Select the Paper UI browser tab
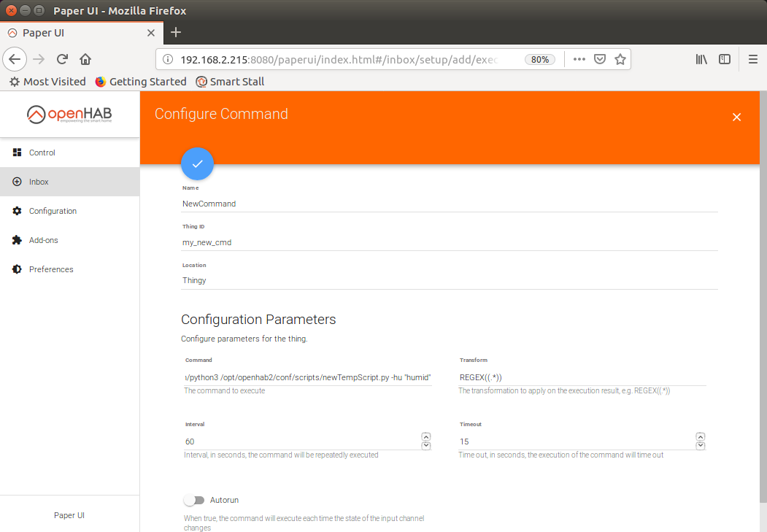The width and height of the screenshot is (767, 532). coord(81,33)
